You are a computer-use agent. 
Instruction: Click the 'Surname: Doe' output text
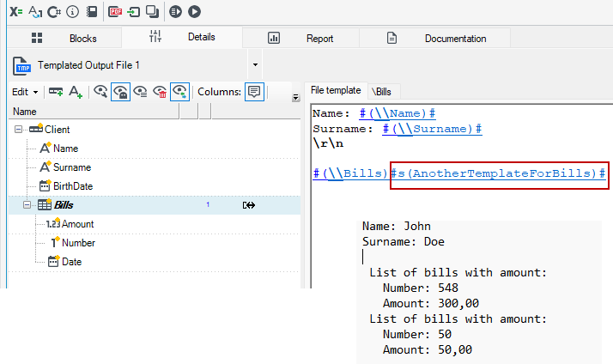point(403,241)
